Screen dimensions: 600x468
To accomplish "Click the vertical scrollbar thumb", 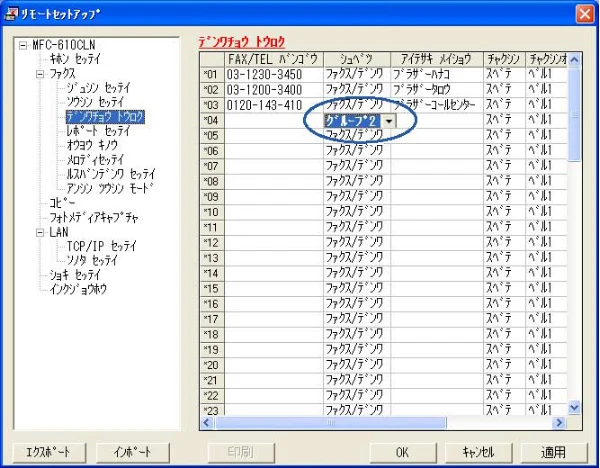I will click(x=574, y=114).
